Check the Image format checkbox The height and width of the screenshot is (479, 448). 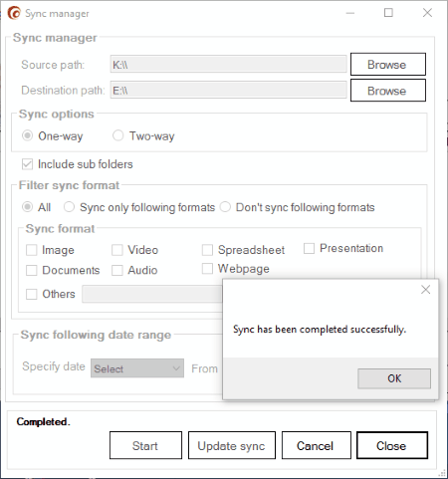(x=32, y=250)
